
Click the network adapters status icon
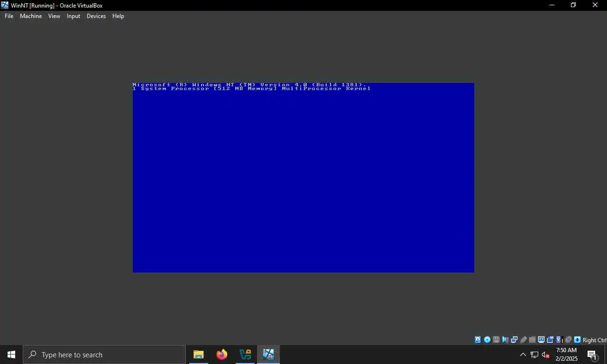pos(514,340)
